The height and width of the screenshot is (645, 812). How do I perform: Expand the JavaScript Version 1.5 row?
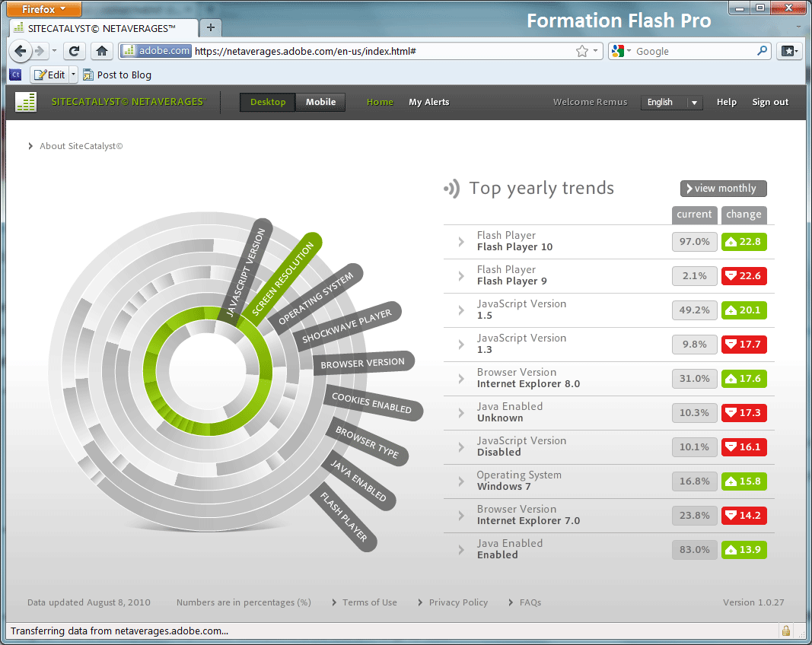[461, 310]
